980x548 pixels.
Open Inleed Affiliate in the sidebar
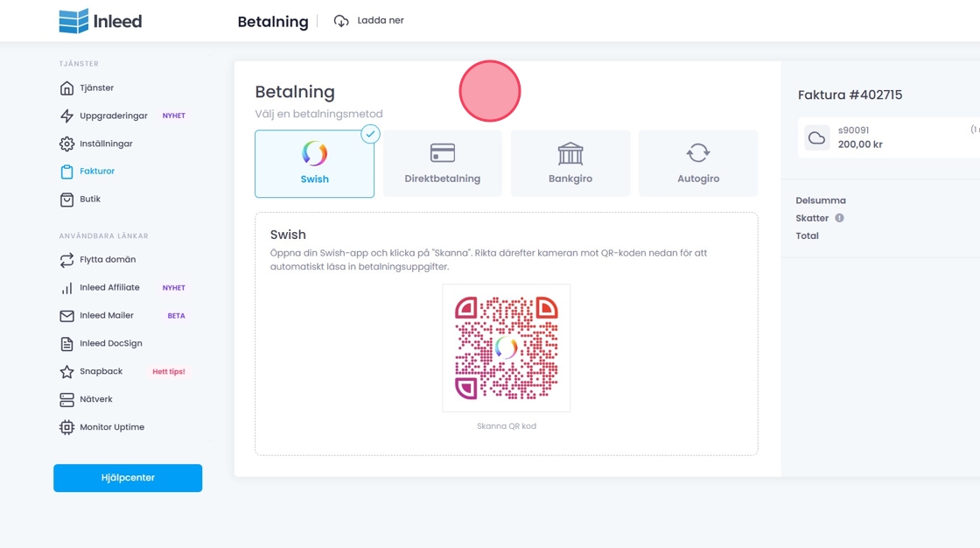(109, 288)
